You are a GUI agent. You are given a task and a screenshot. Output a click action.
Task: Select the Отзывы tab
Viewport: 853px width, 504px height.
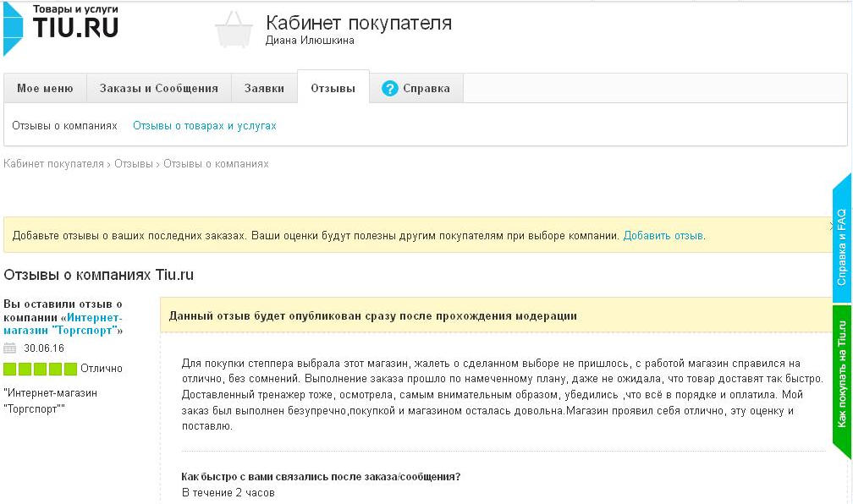333,88
